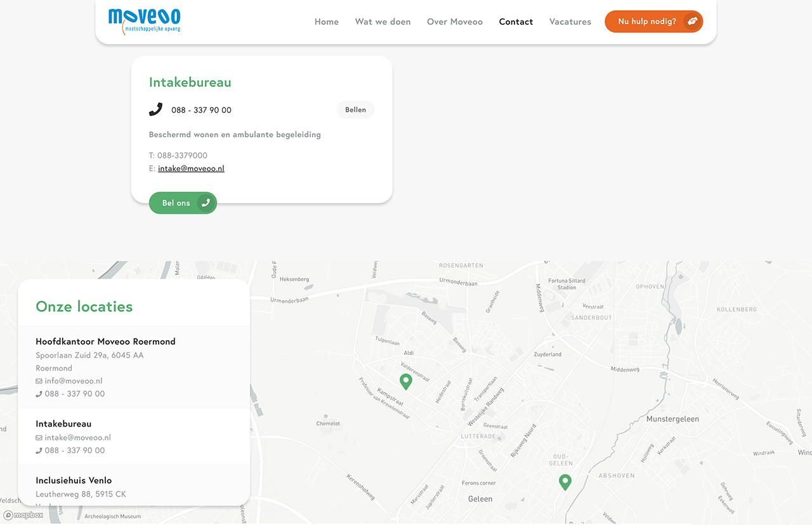Click ROSENGARTEN label on map
Viewport: 812px width, 525px height.
pos(461,265)
